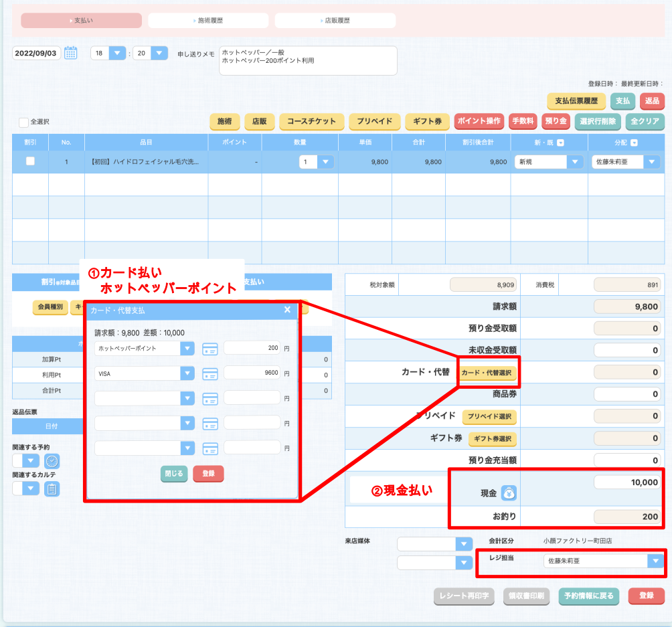Switch to the 施術履歴 tab
This screenshot has width=672, height=627.
208,21
